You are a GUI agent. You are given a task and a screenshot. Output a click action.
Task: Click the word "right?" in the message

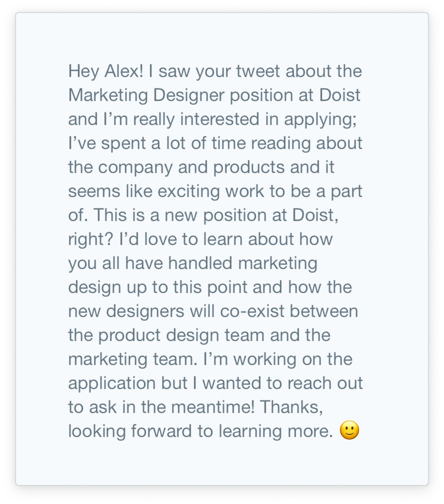pyautogui.click(x=91, y=240)
